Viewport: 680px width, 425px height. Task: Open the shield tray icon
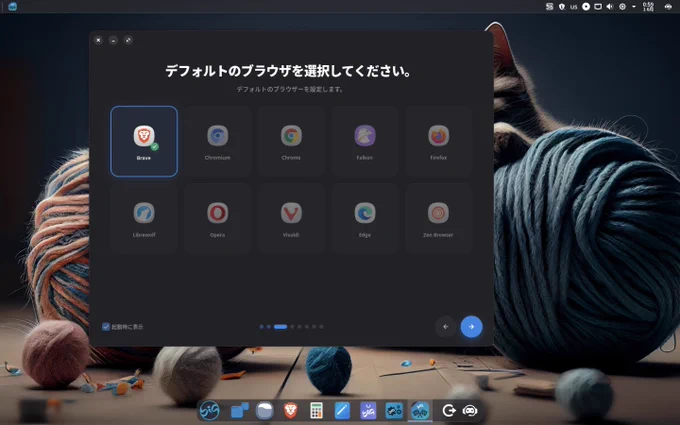click(x=562, y=7)
